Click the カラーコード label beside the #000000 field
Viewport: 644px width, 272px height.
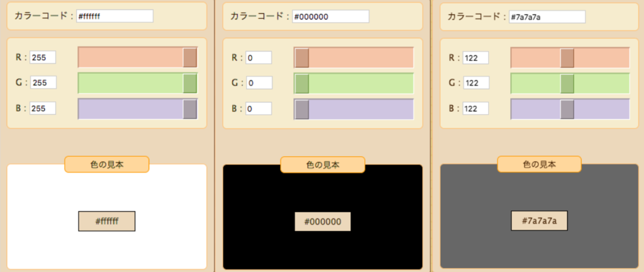point(260,16)
